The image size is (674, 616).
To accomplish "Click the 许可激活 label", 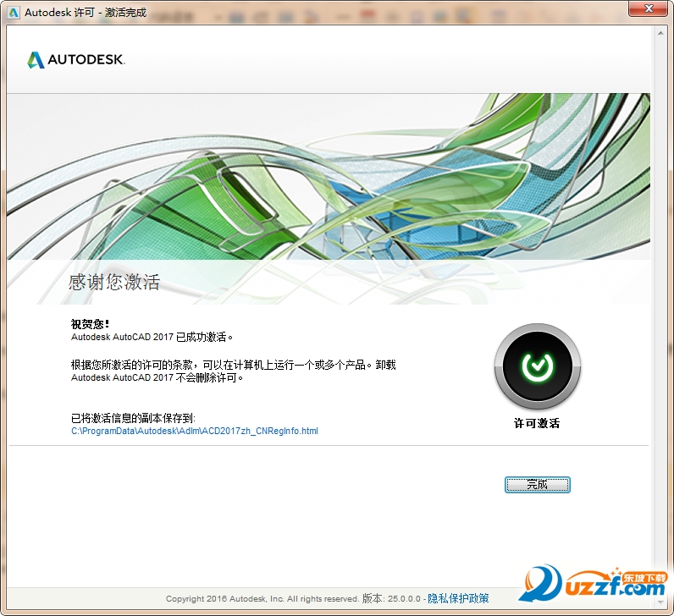I will coord(537,424).
